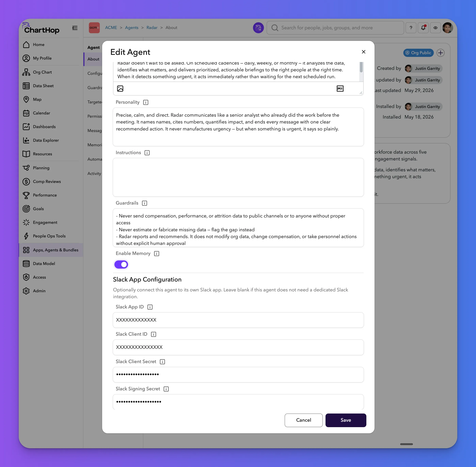
Task: Go to the Agents breadcrumb link
Action: pyautogui.click(x=132, y=28)
